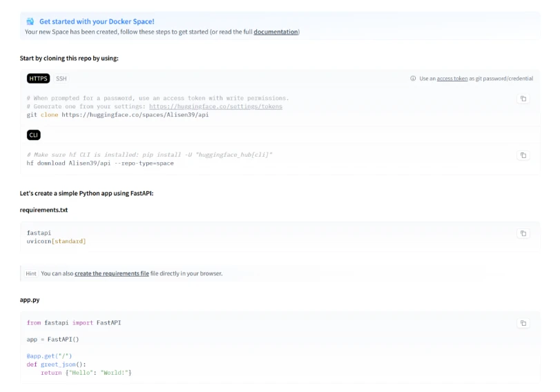The width and height of the screenshot is (560, 392).
Task: Click the info icon beside the access token note
Action: (413, 79)
